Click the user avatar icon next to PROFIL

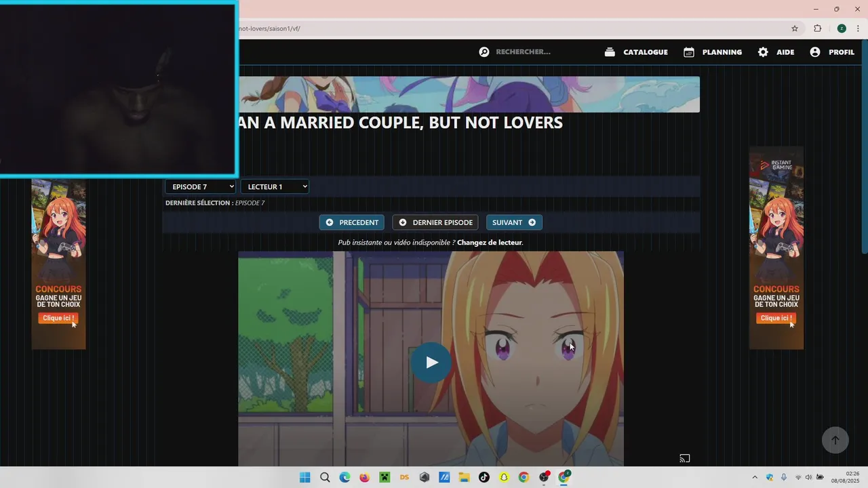(x=815, y=52)
